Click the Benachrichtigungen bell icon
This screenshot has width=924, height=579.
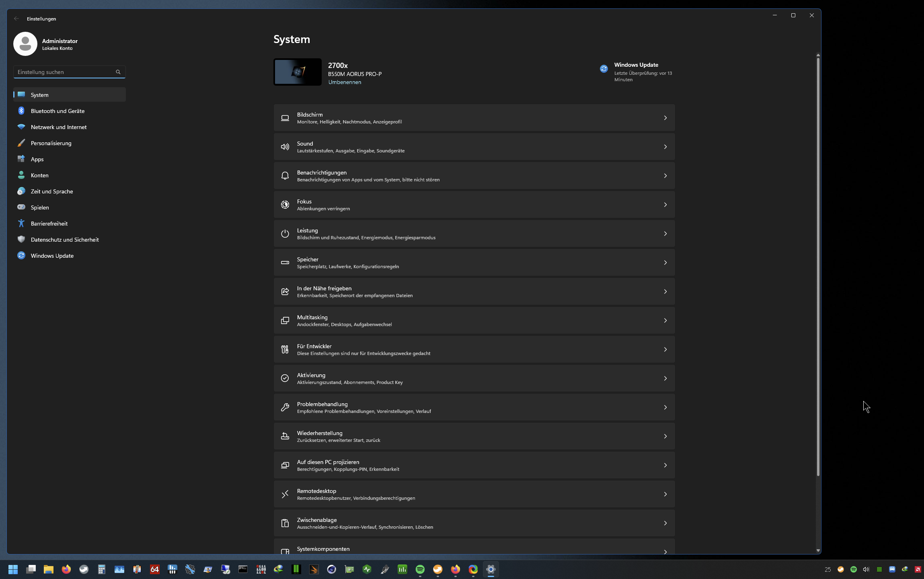tap(285, 176)
